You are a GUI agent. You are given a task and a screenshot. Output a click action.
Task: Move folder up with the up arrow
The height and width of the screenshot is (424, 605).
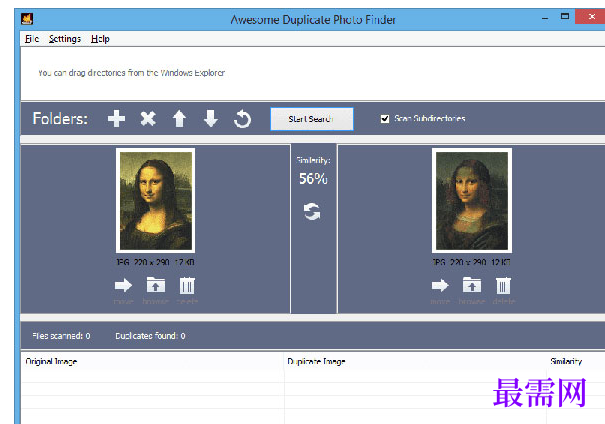click(x=179, y=118)
